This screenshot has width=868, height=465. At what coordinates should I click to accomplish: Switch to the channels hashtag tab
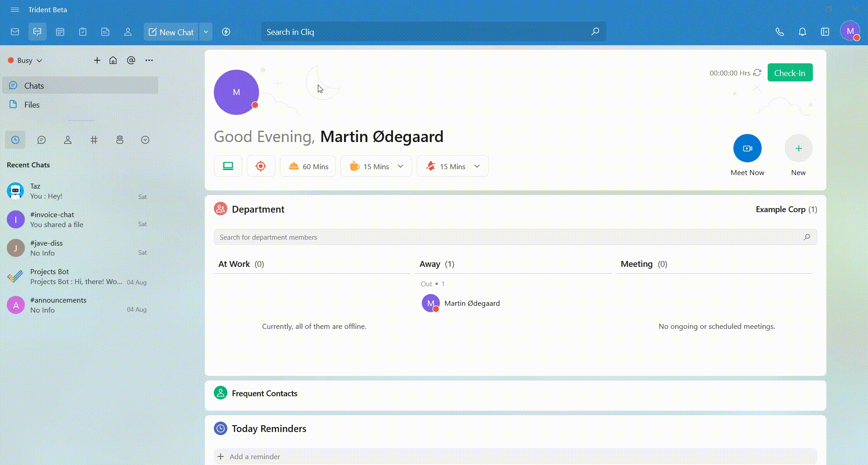(x=94, y=140)
